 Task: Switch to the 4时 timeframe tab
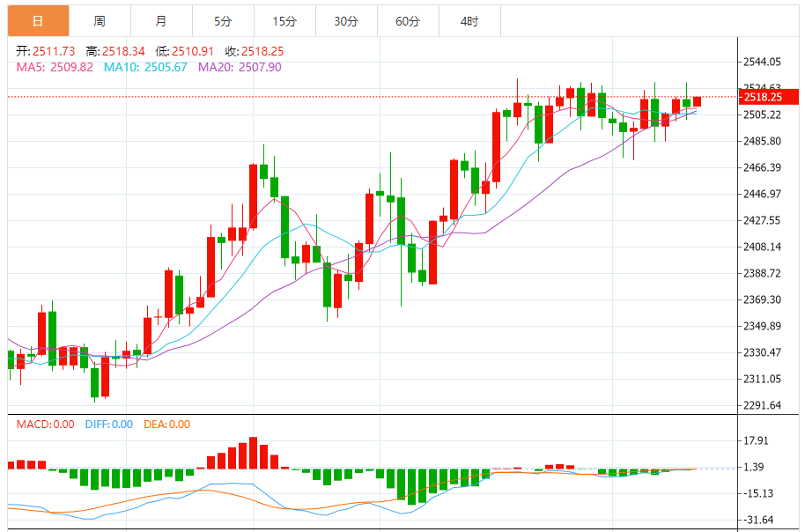[x=469, y=21]
